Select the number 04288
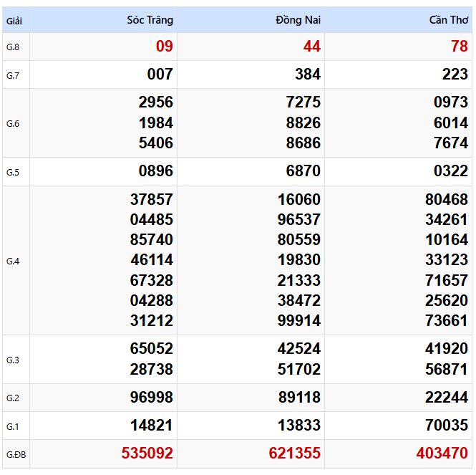This screenshot has width=476, height=475. pyautogui.click(x=152, y=301)
